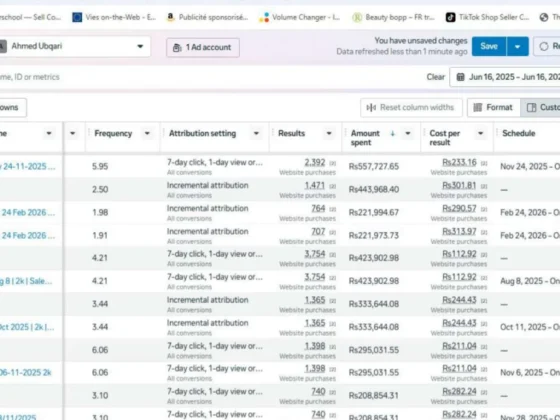Click the Reset column widths icon
This screenshot has width=560, height=420.
[x=371, y=108]
